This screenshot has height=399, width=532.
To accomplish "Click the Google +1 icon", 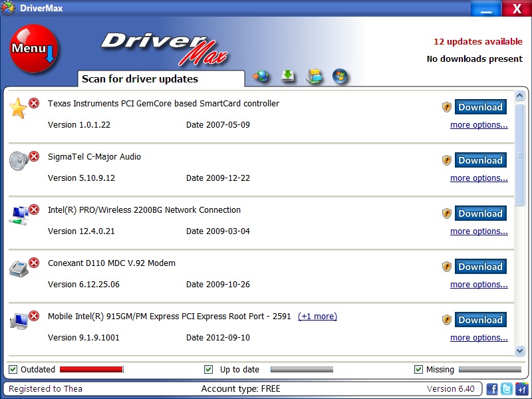I will [522, 388].
